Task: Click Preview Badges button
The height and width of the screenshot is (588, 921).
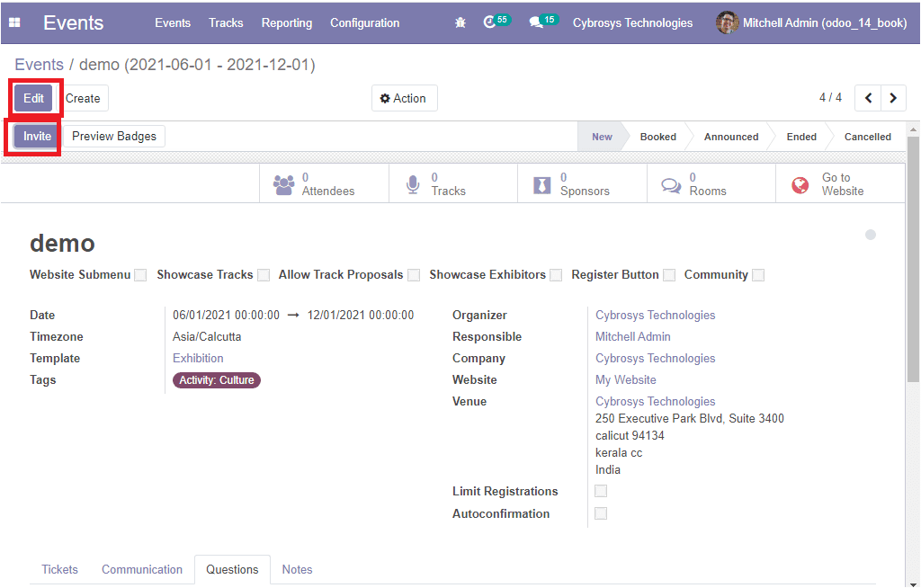Action: pos(114,137)
